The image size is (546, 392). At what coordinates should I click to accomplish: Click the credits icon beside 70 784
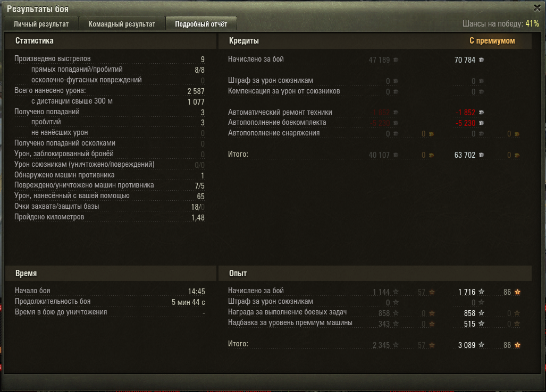pos(482,60)
